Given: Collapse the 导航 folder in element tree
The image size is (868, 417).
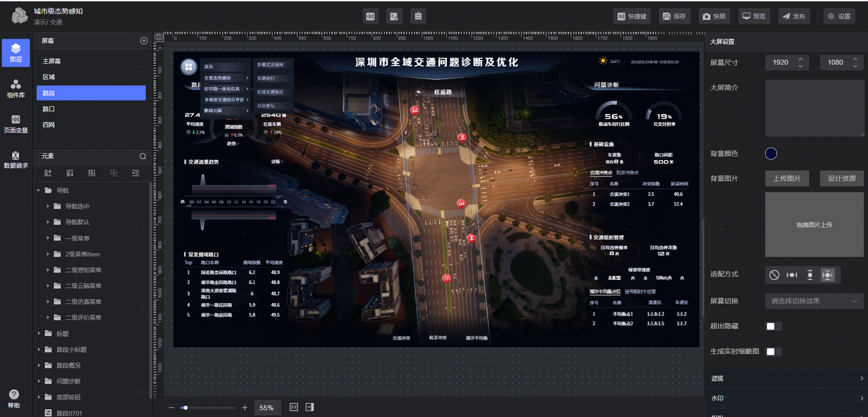Looking at the screenshot, I should [x=39, y=191].
